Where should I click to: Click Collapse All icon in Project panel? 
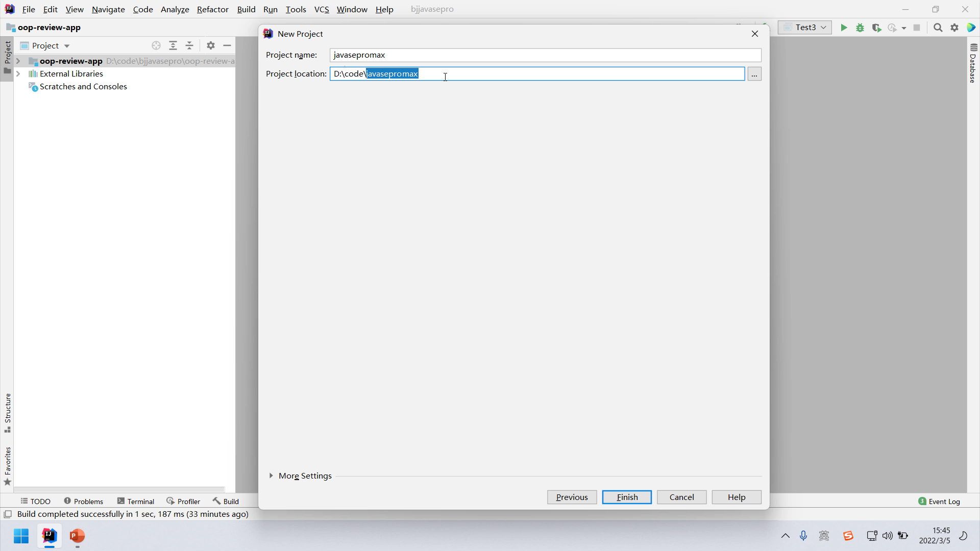coord(189,45)
